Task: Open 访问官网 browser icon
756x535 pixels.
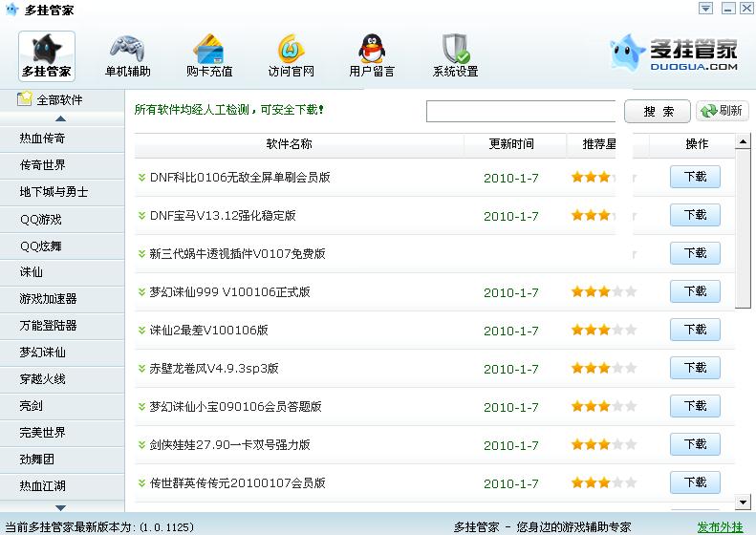Action: point(291,48)
